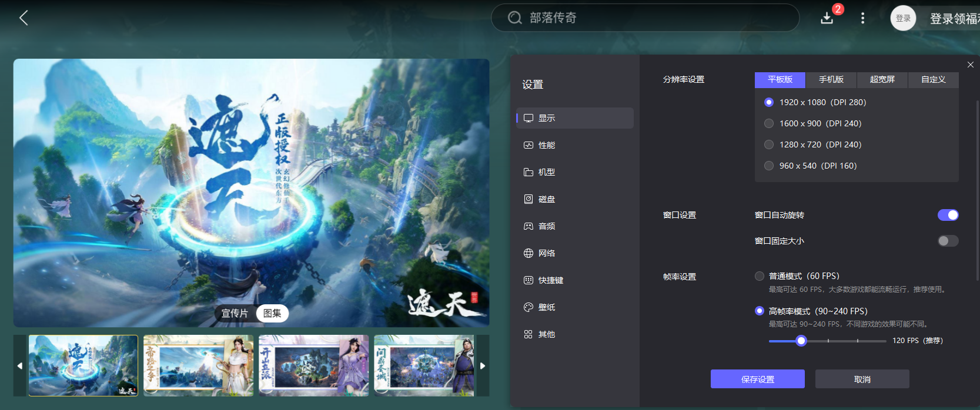This screenshot has width=980, height=410.
Task: Open 壁纸 wallpaper settings
Action: tap(575, 307)
